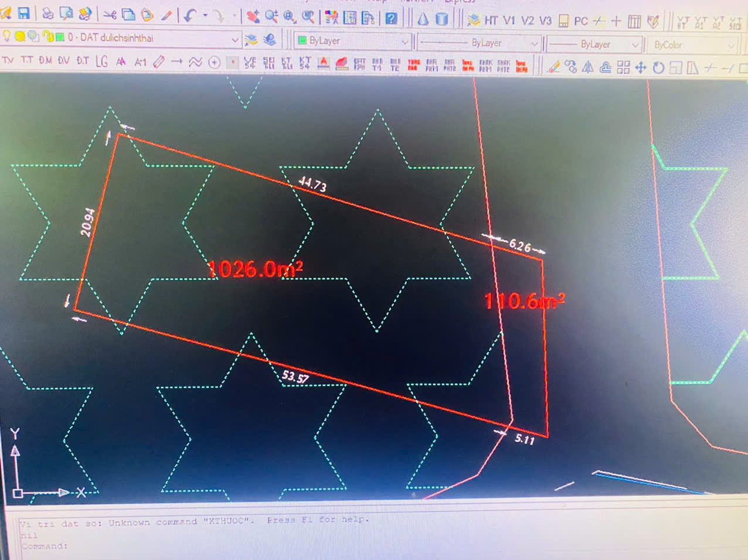Click the HT toolbar button

pos(491,21)
